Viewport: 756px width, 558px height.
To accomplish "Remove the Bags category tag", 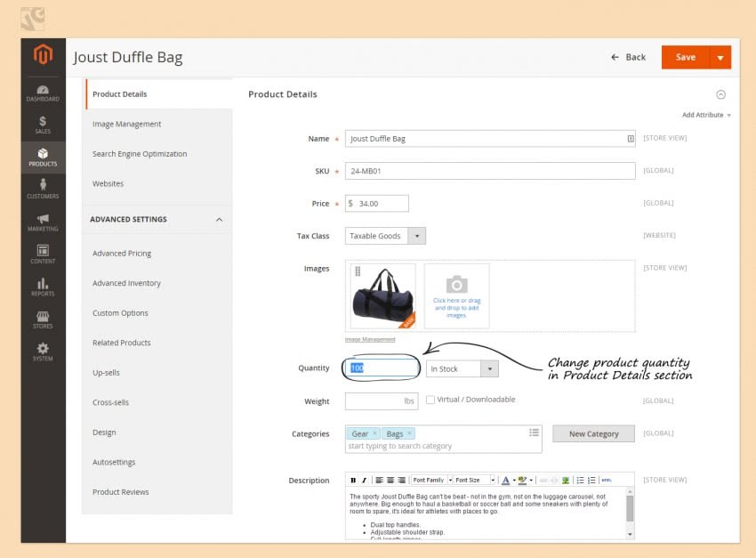I will 409,433.
